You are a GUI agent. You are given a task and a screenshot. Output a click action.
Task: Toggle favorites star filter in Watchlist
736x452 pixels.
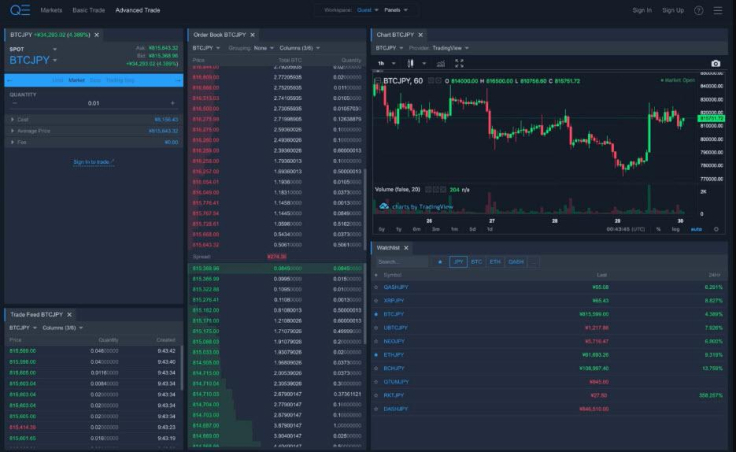[x=440, y=262]
